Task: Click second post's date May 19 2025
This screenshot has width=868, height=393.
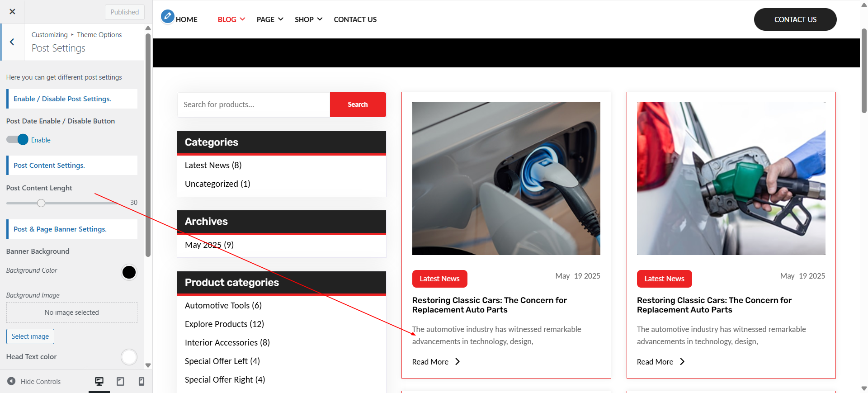Action: point(802,276)
